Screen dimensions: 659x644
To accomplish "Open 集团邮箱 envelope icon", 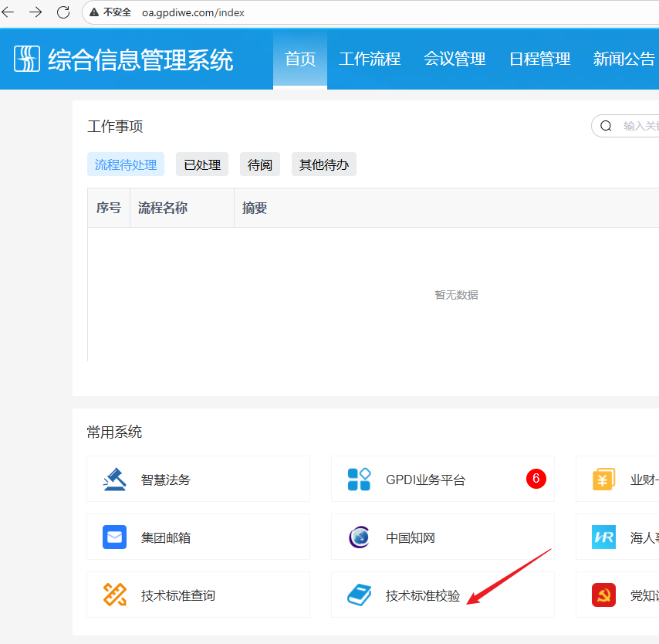I will click(x=115, y=537).
